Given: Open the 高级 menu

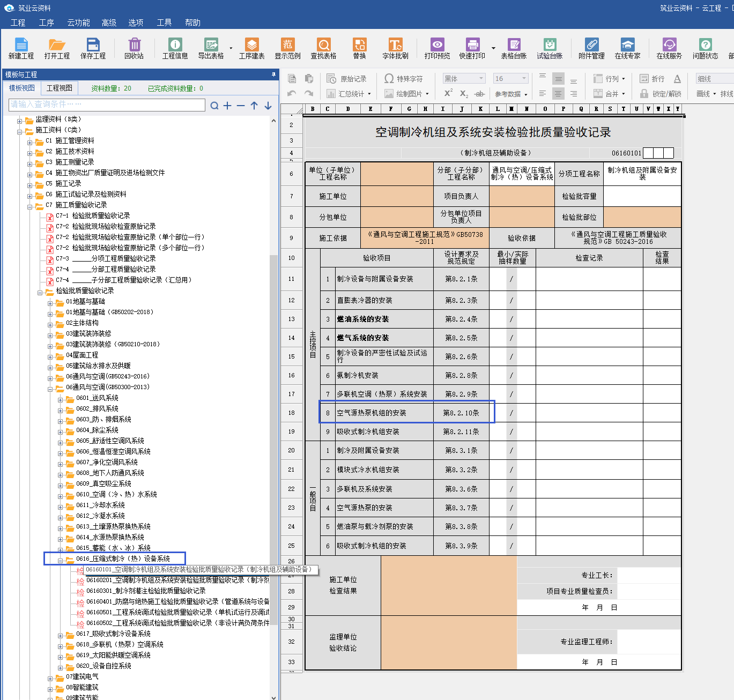Looking at the screenshot, I should click(109, 23).
